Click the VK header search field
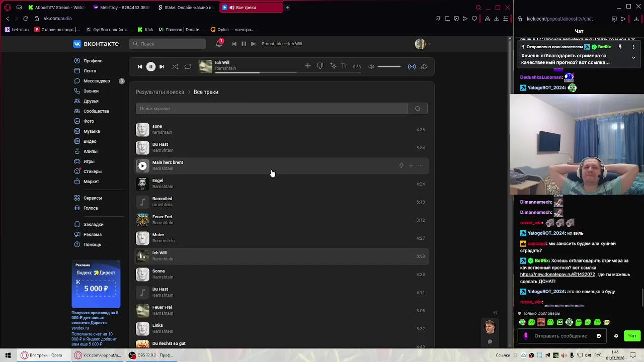 pyautogui.click(x=168, y=44)
